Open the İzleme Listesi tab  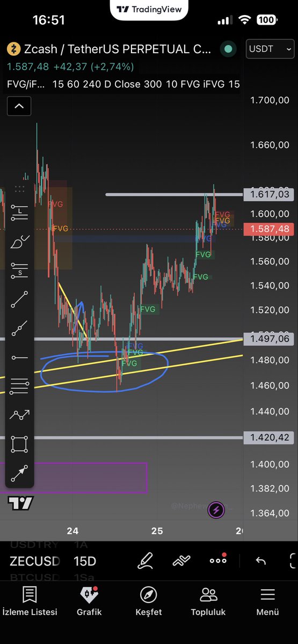pyautogui.click(x=30, y=601)
